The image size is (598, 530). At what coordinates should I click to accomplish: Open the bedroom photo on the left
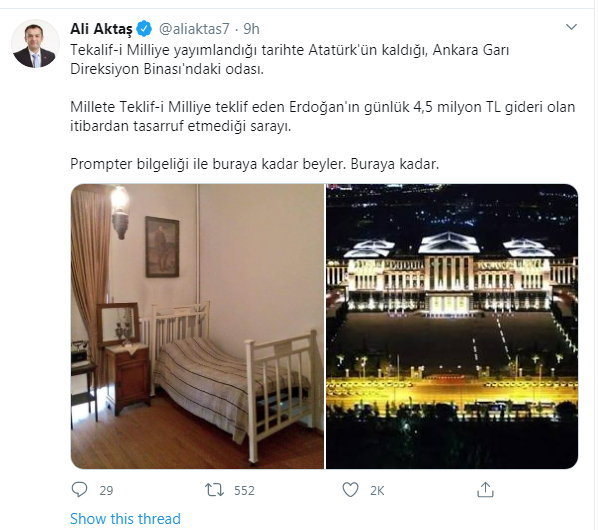[x=197, y=326]
